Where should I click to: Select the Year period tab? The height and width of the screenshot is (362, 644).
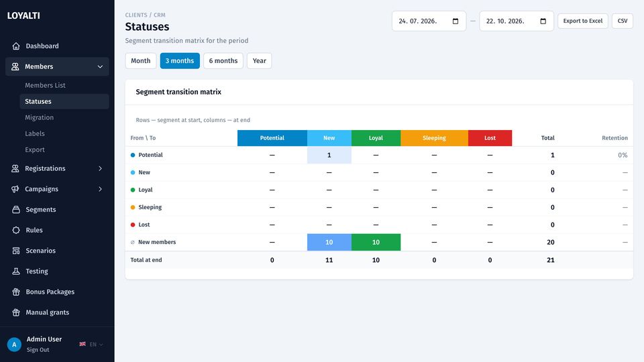[x=259, y=61]
